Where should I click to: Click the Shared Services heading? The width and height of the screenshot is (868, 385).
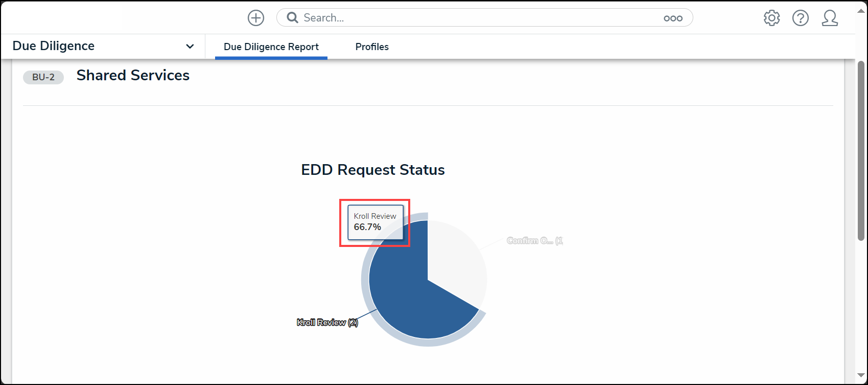click(133, 75)
